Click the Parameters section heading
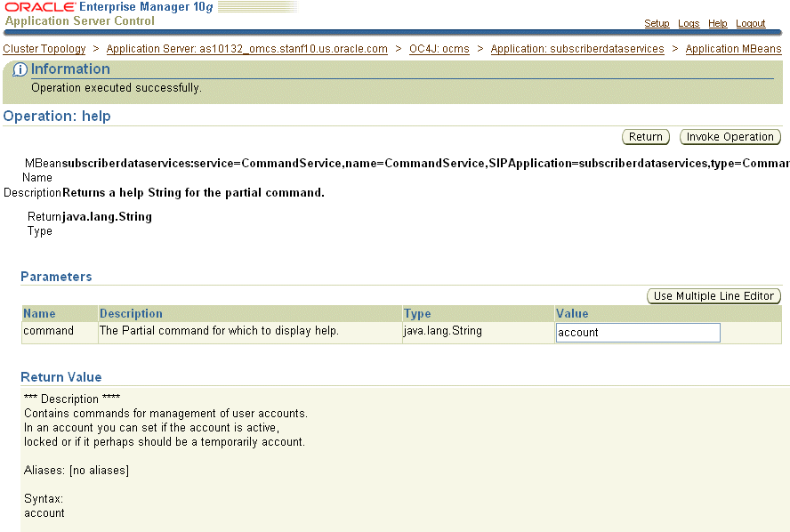790x532 pixels. click(x=56, y=277)
